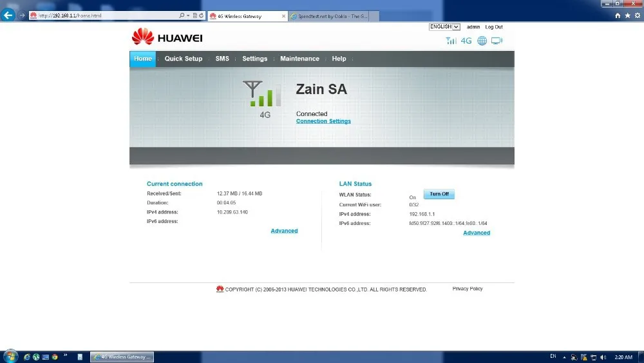The width and height of the screenshot is (644, 363).
Task: Open the Connection Settings link
Action: tap(323, 121)
